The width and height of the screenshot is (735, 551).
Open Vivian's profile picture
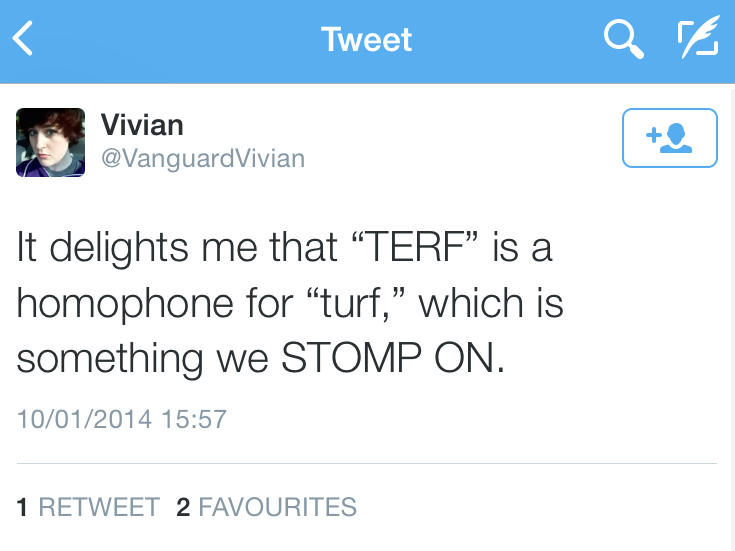pyautogui.click(x=51, y=142)
